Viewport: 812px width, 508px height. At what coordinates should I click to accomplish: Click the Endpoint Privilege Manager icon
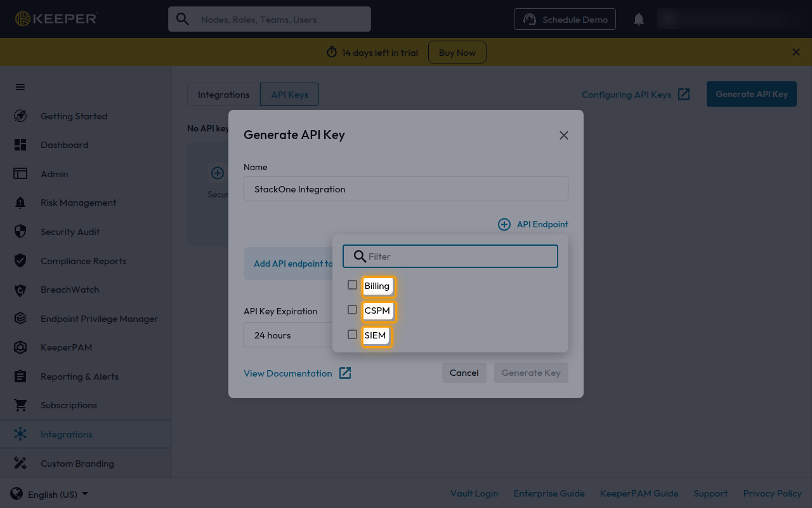20,318
